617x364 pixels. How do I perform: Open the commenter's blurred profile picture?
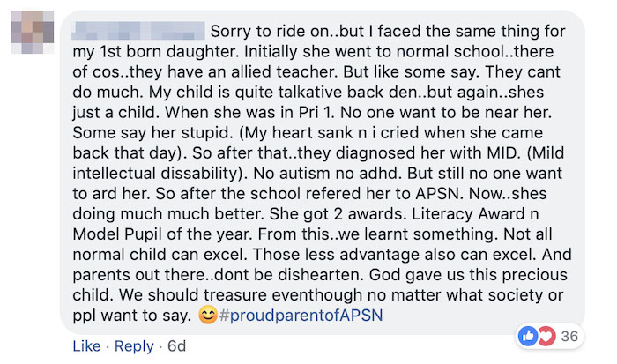tap(33, 37)
